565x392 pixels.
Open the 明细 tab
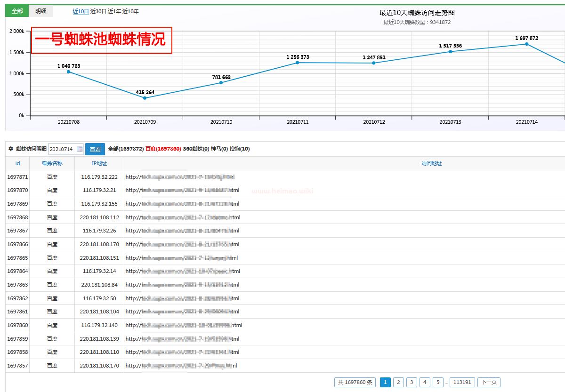41,11
